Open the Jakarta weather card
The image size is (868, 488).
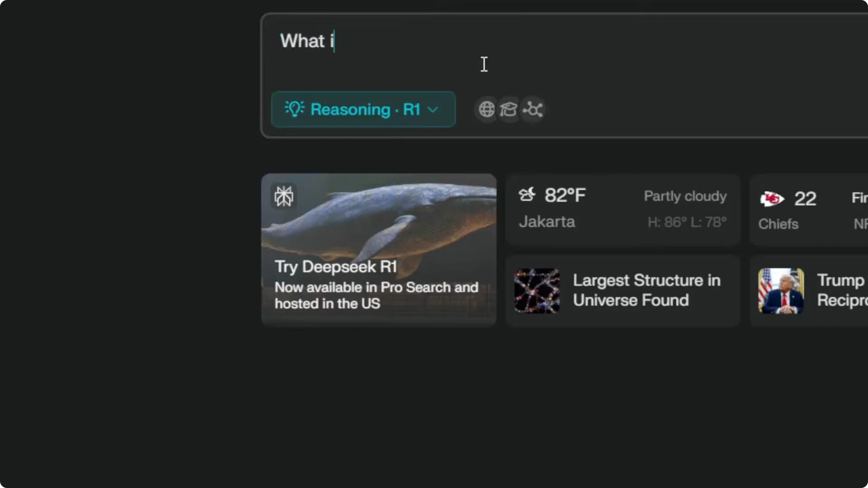coord(623,209)
